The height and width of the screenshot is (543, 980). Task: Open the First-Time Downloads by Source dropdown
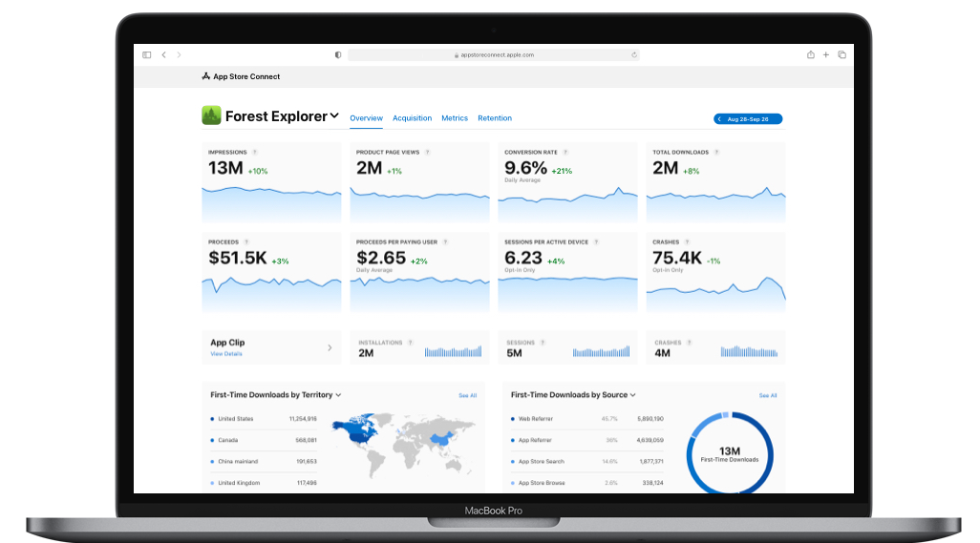632,395
